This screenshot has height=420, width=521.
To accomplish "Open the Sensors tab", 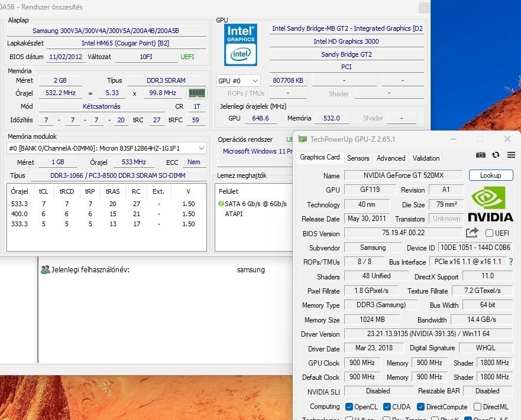I will 358,158.
